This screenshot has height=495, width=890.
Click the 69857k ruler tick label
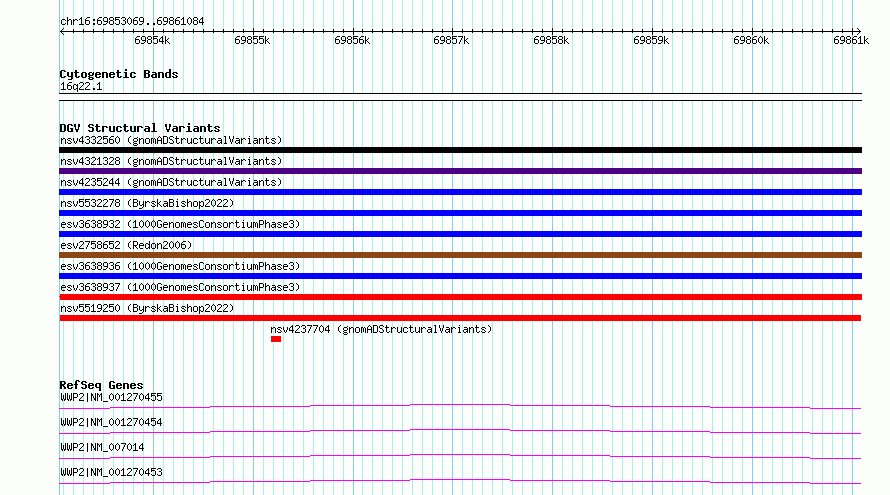coord(451,40)
